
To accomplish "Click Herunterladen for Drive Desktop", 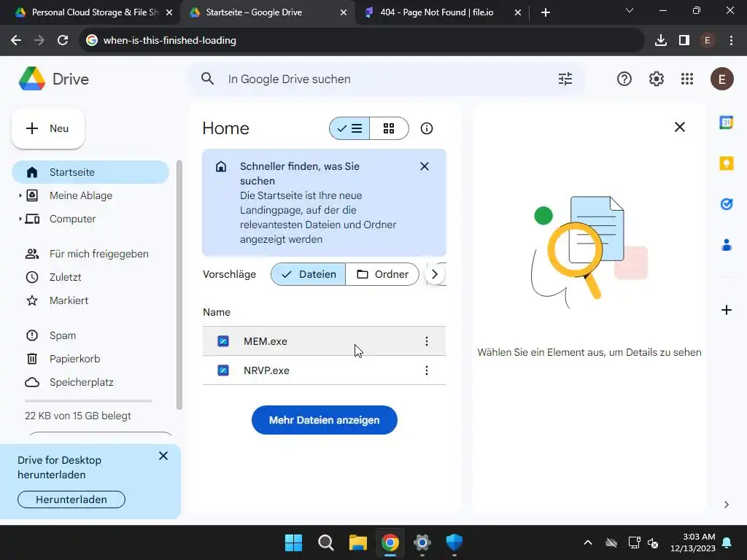I will click(x=71, y=499).
